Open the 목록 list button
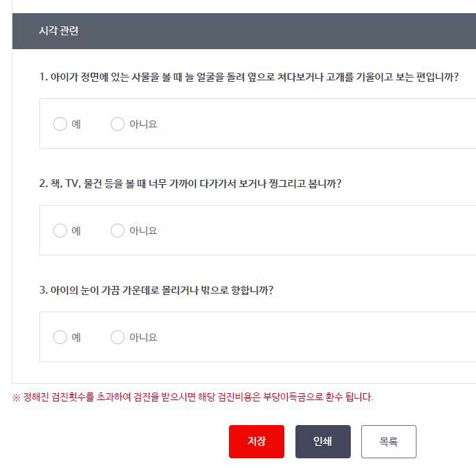This screenshot has height=468, width=476. click(389, 442)
